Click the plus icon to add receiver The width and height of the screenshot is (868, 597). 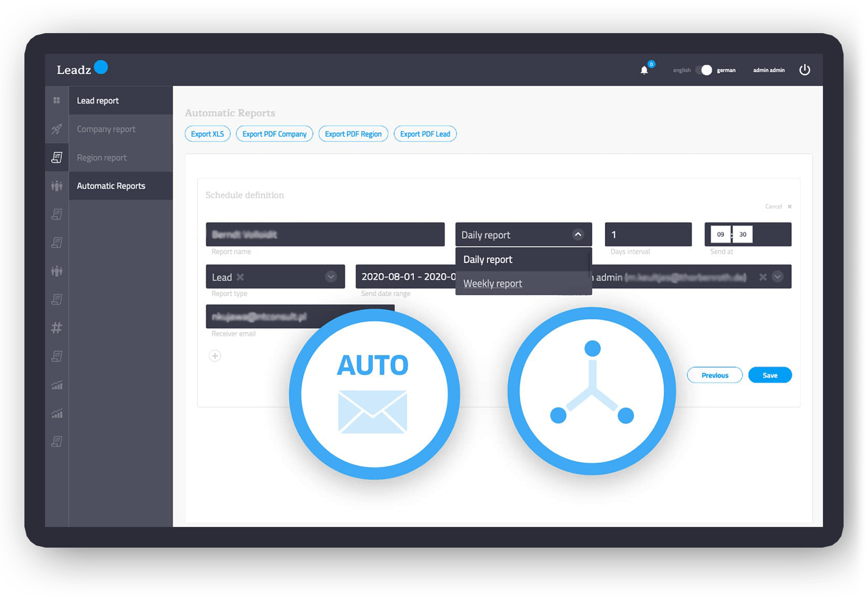[x=215, y=356]
